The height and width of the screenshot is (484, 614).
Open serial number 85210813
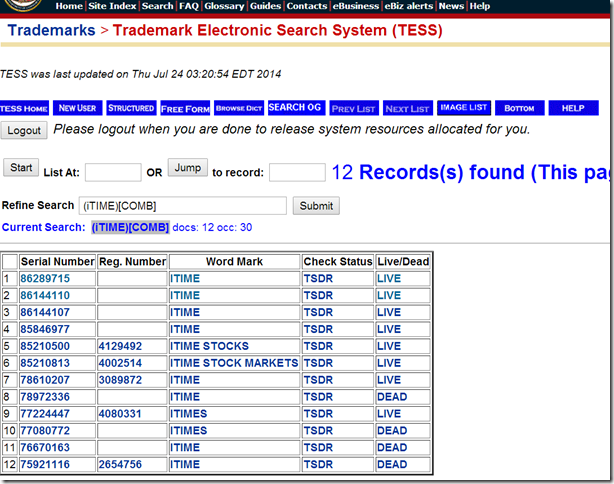pos(45,363)
